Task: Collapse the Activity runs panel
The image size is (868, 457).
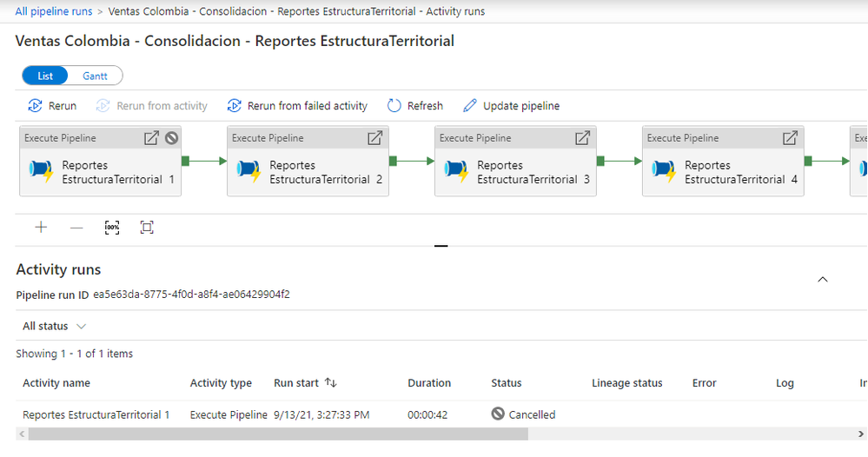Action: (823, 280)
